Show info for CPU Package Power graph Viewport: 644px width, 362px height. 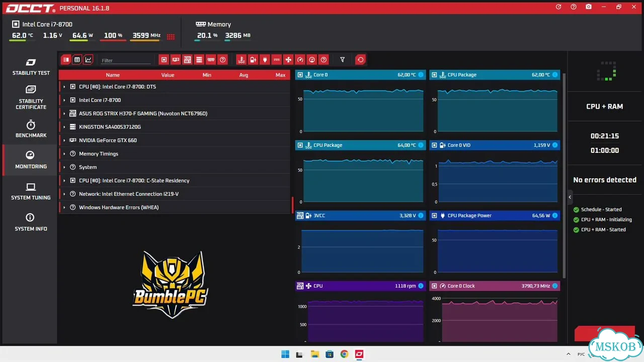[555, 216]
